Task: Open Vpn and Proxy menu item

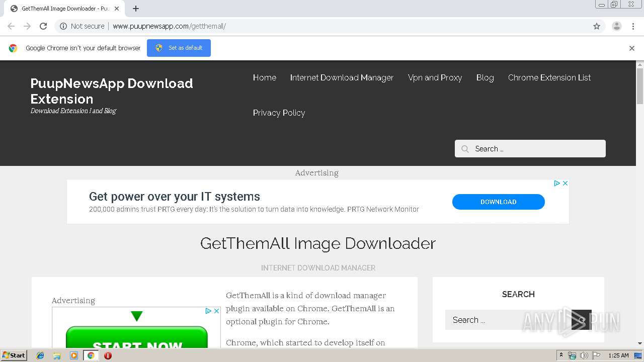Action: [x=435, y=77]
